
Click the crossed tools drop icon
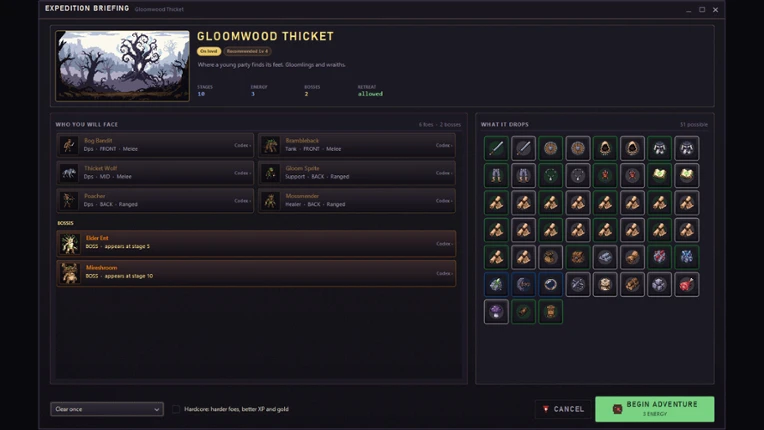pyautogui.click(x=578, y=284)
